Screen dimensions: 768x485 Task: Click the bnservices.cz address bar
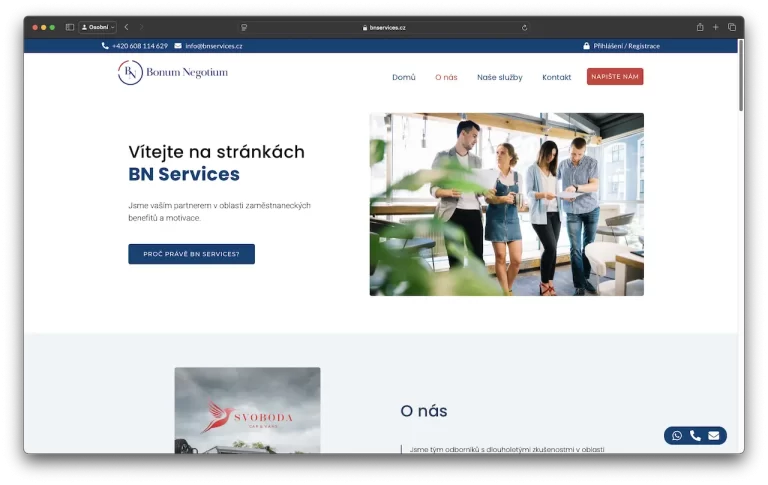tap(385, 27)
